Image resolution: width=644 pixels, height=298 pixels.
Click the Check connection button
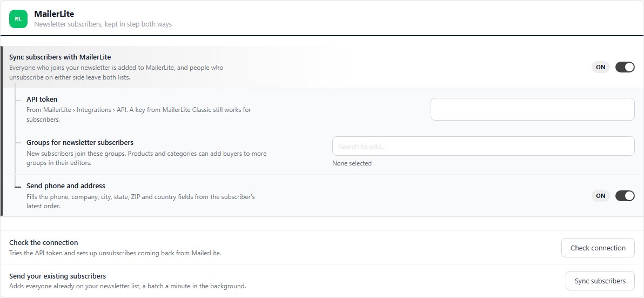[x=598, y=248]
